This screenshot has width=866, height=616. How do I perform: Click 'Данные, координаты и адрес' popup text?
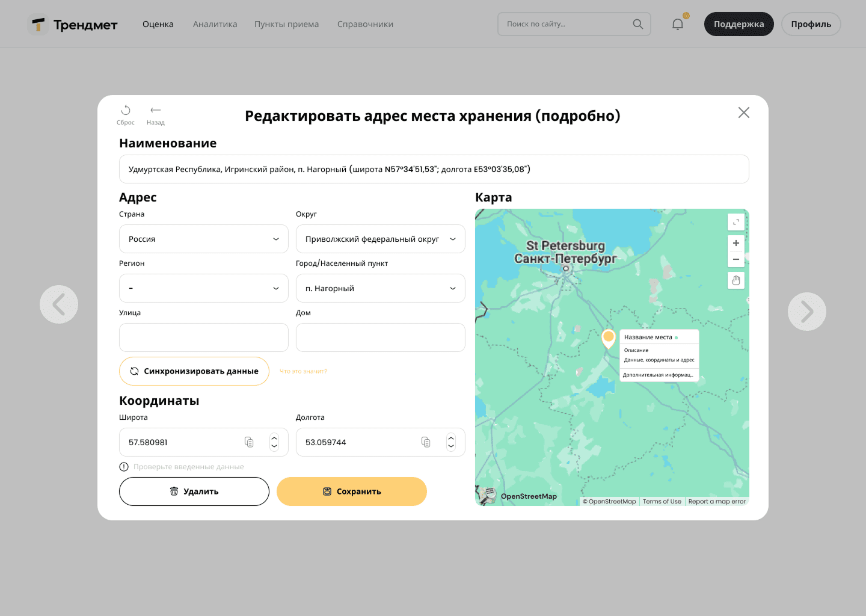click(659, 360)
